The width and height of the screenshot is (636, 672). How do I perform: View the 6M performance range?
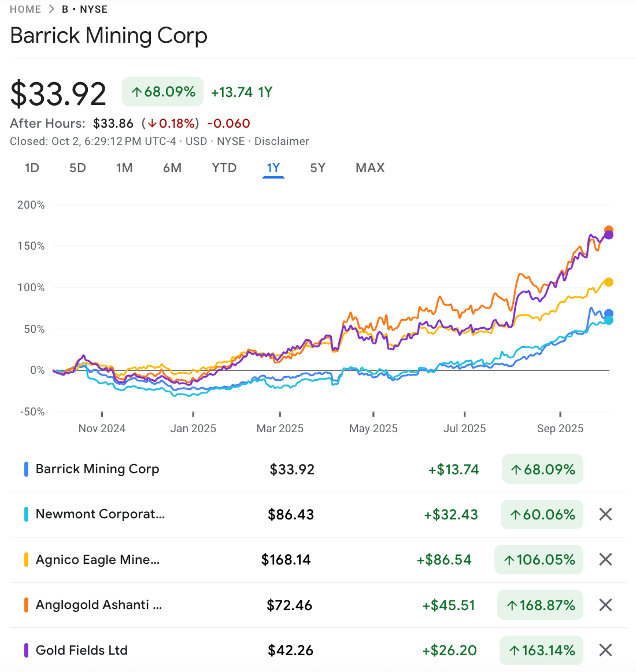[x=172, y=168]
